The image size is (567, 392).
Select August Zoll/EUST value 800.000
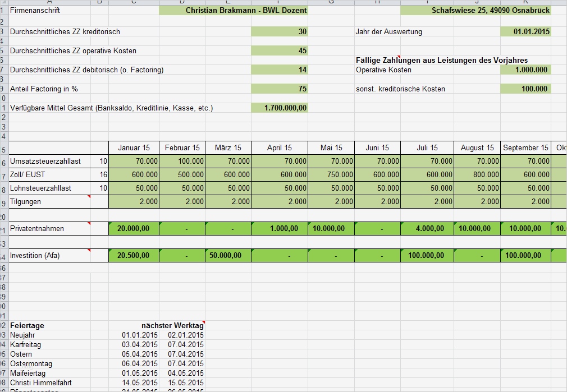click(x=477, y=174)
